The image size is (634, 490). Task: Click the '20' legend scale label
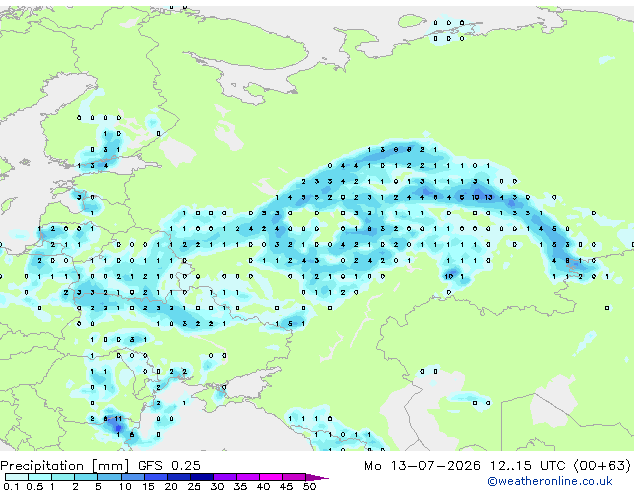click(171, 486)
